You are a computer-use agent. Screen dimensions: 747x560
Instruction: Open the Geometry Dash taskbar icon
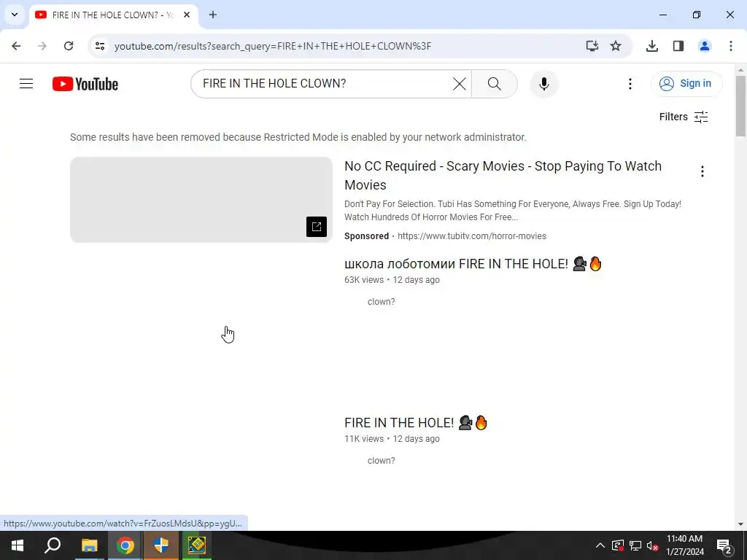[197, 545]
